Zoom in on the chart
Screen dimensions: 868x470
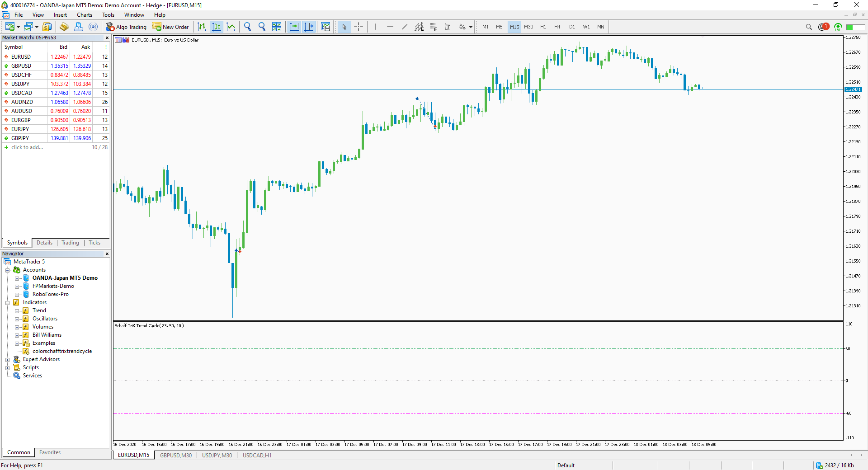[247, 27]
